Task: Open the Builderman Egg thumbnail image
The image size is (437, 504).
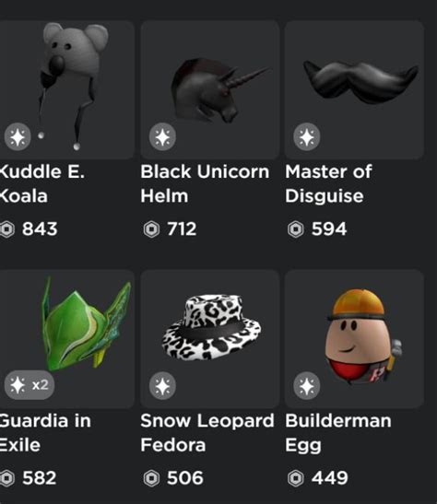Action: coord(354,339)
